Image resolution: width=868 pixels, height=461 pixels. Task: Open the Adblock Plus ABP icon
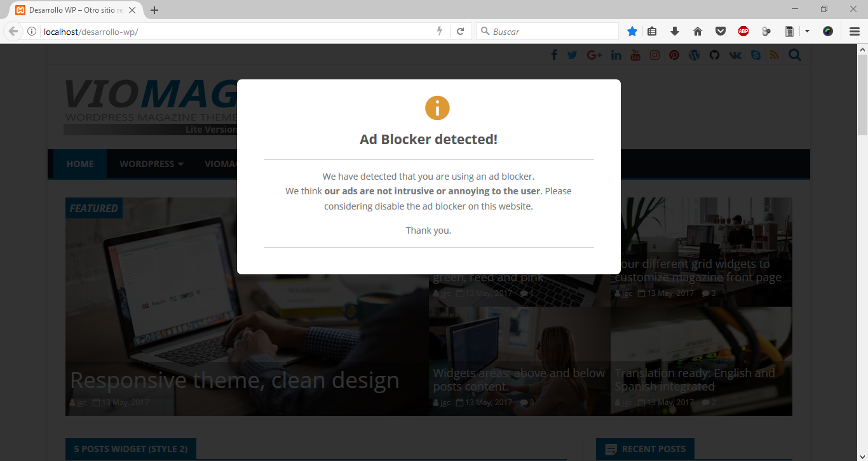click(x=743, y=31)
